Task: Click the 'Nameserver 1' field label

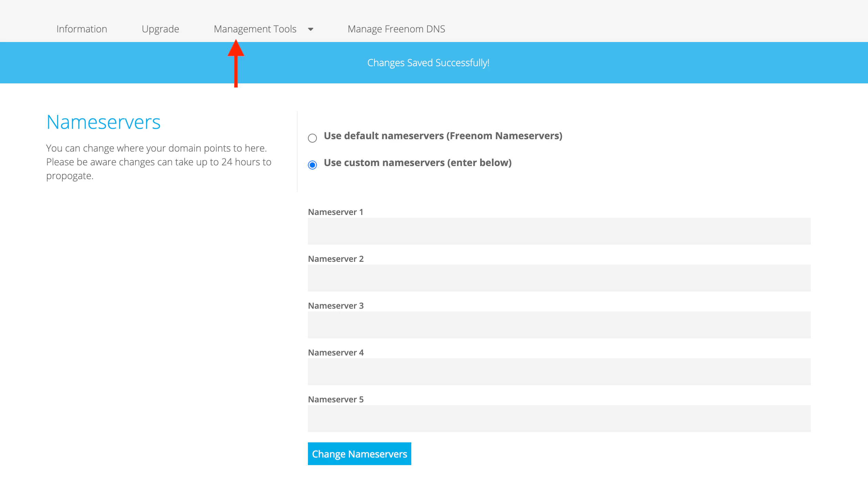Action: [335, 212]
